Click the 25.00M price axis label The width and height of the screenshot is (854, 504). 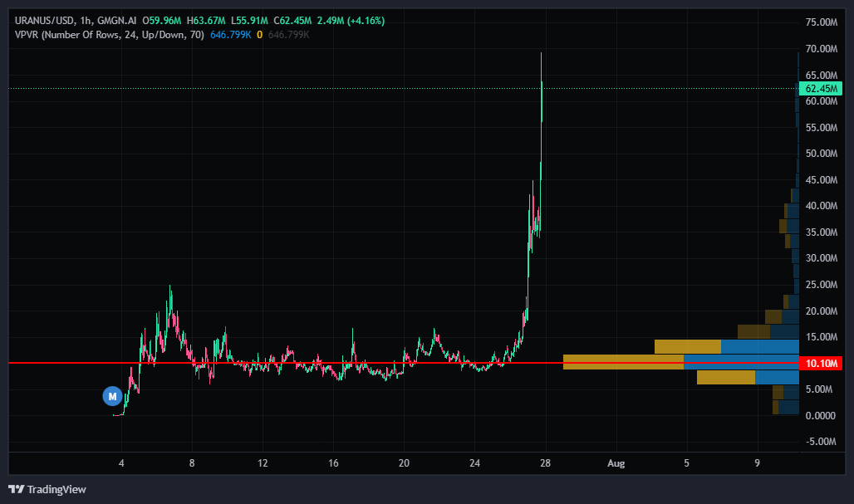pos(822,285)
